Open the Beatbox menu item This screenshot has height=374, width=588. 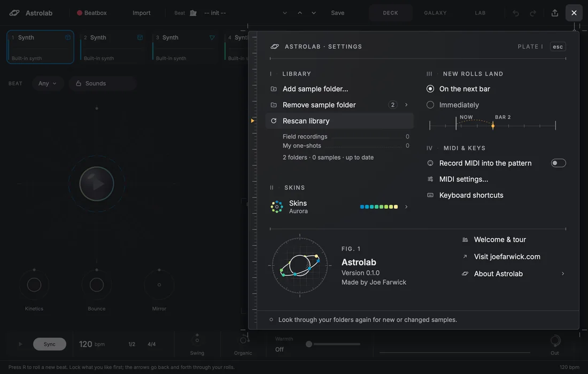tap(92, 13)
